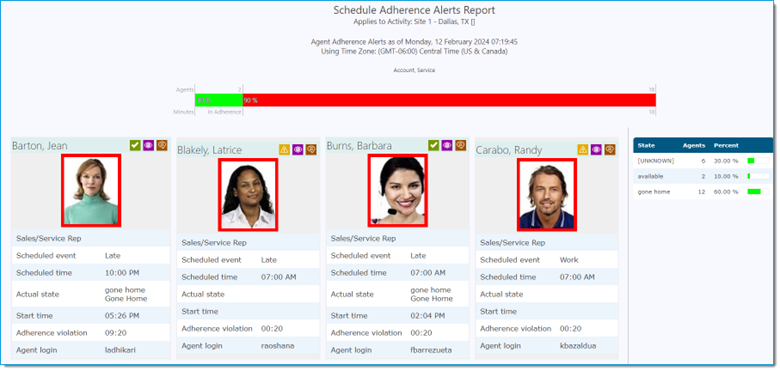This screenshot has width=780, height=371.
Task: Select the available state row
Action: (x=703, y=176)
